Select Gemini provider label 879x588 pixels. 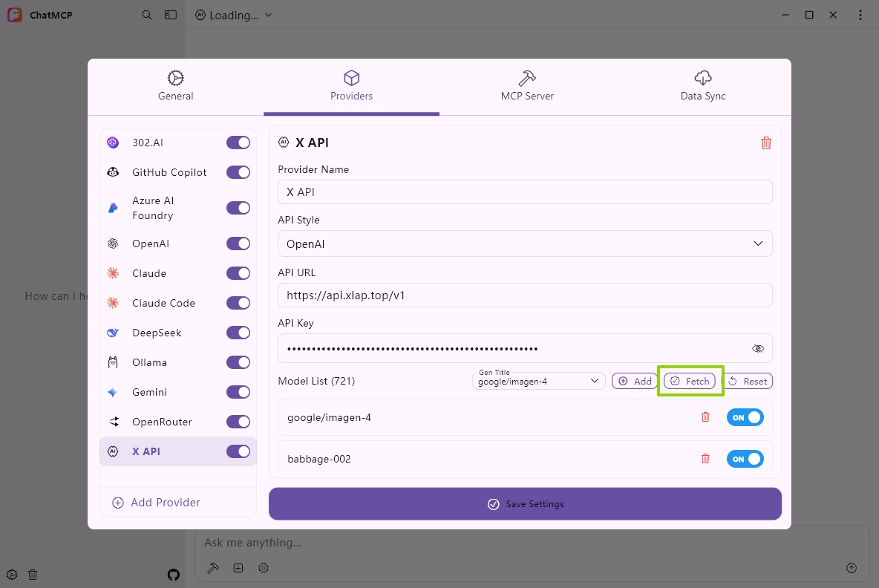click(150, 392)
